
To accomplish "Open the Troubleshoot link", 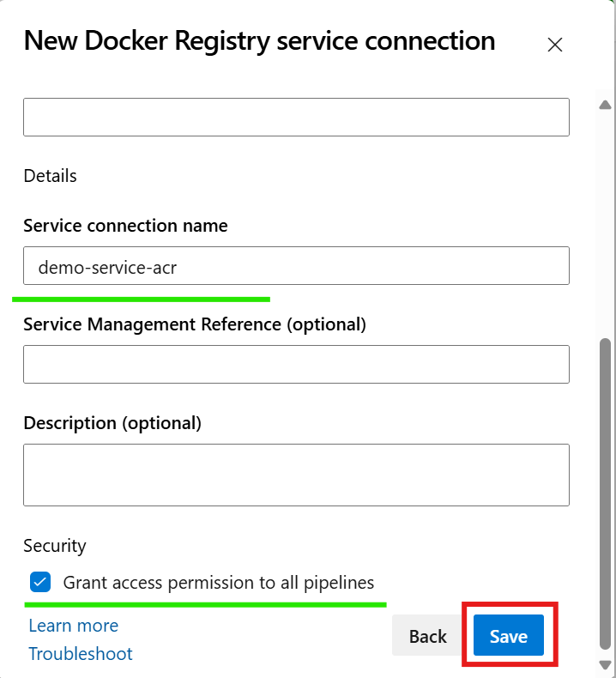I will pyautogui.click(x=81, y=654).
